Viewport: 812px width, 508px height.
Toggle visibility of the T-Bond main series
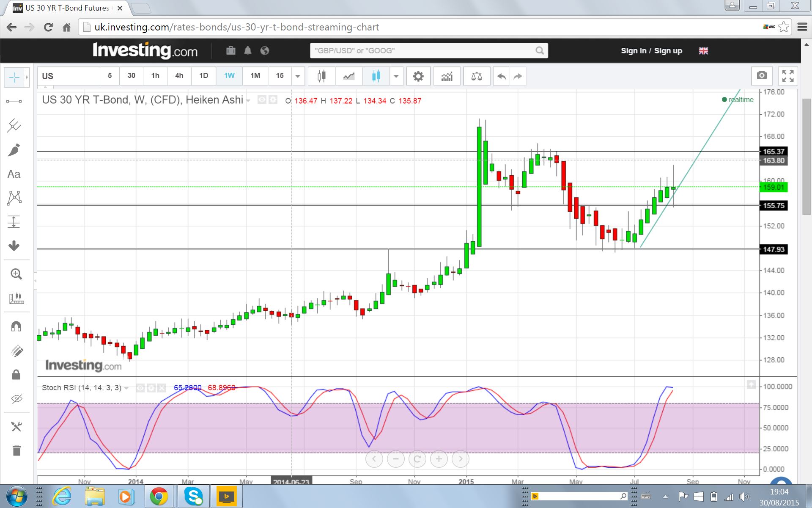262,100
